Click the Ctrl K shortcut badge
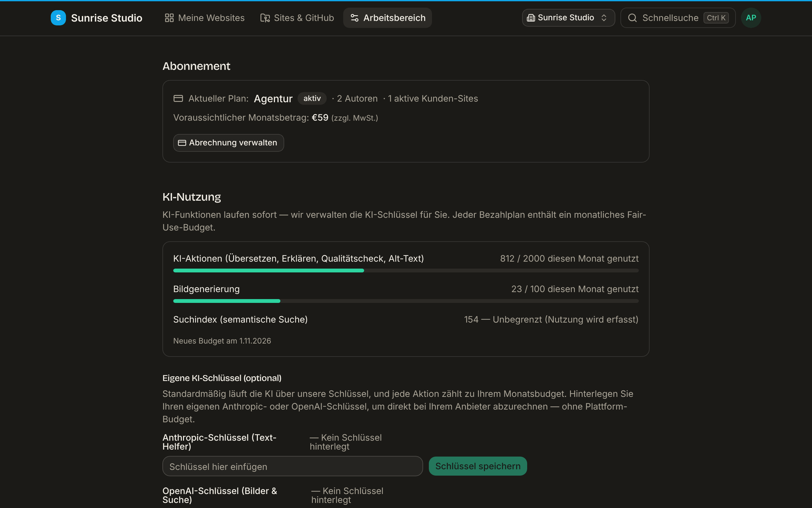812x508 pixels. tap(716, 18)
